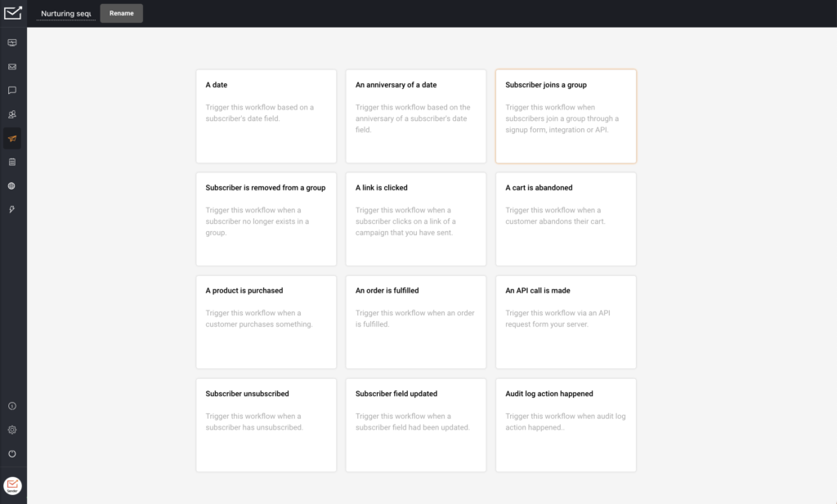Choose 'An API call is made' trigger
The width and height of the screenshot is (837, 504).
point(566,322)
